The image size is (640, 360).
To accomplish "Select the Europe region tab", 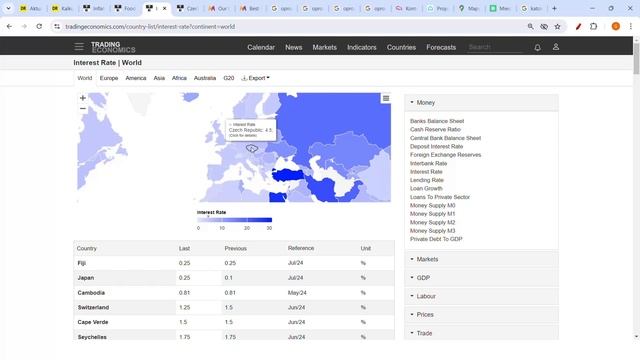I will tap(109, 78).
